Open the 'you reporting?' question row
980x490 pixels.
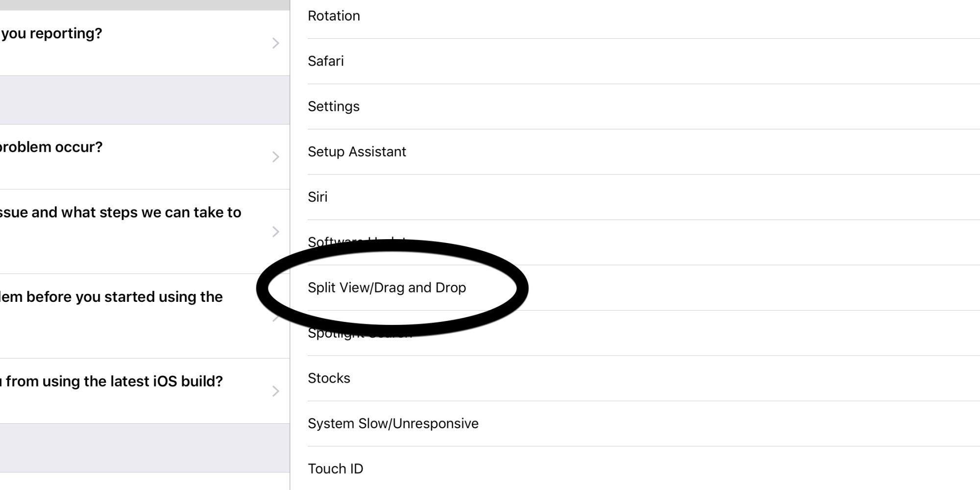pos(51,33)
